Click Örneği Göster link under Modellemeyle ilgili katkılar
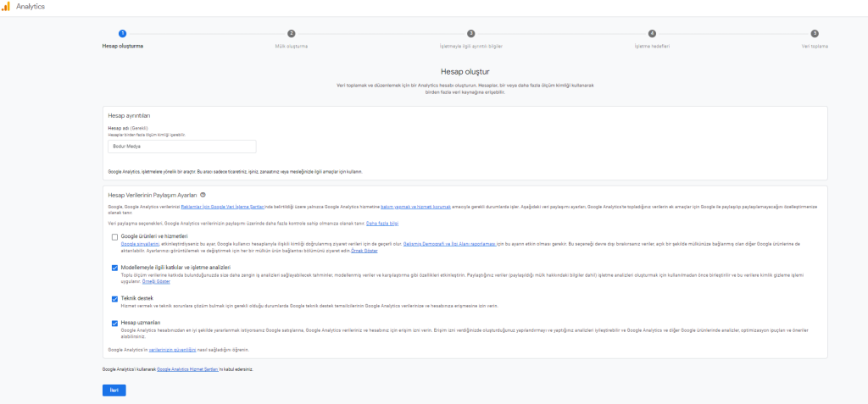Viewport: 868px width, 404px height. click(156, 282)
